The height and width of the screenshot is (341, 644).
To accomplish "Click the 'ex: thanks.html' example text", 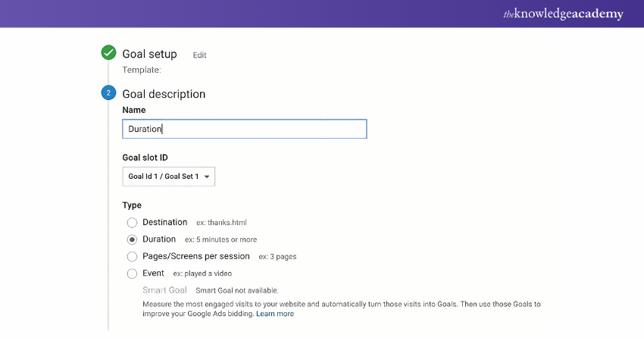I will pyautogui.click(x=221, y=223).
